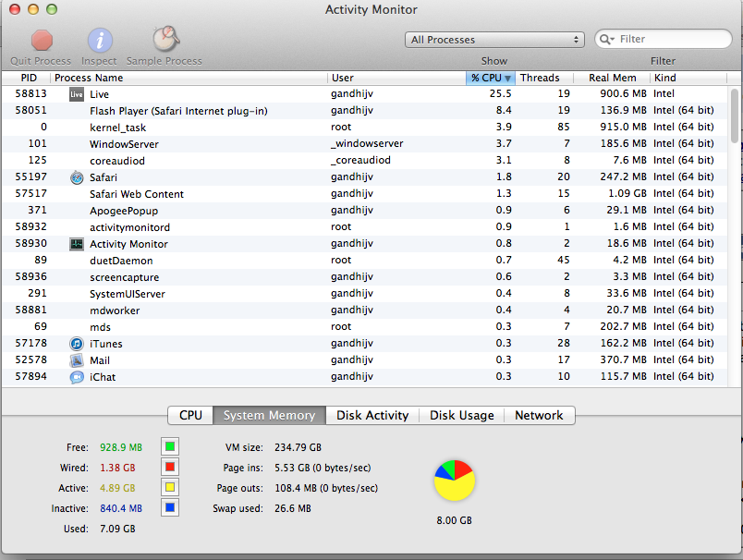The height and width of the screenshot is (560, 743).
Task: Click the Sample Process magnifier icon
Action: pos(165,39)
